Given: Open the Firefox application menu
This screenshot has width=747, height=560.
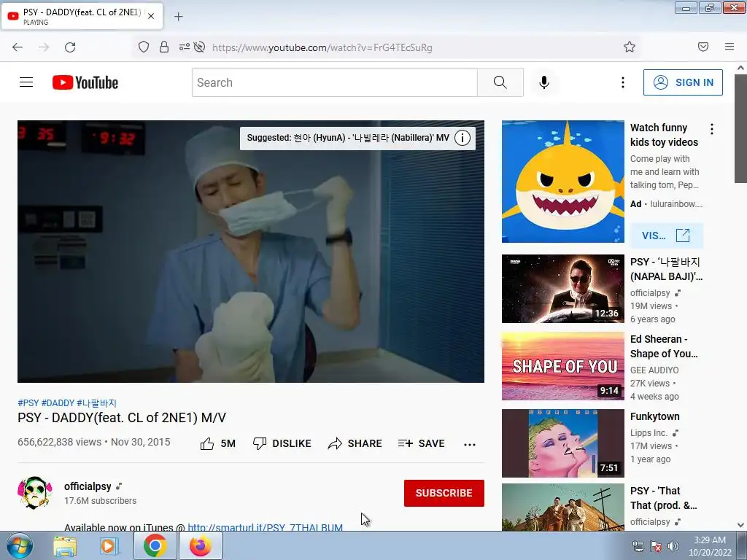Looking at the screenshot, I should (x=729, y=47).
